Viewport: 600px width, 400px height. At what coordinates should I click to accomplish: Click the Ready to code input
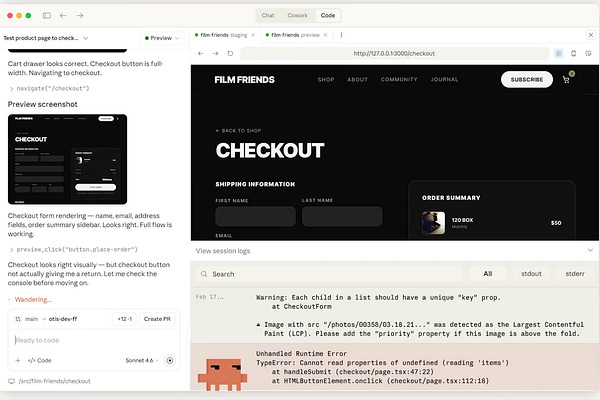point(94,340)
